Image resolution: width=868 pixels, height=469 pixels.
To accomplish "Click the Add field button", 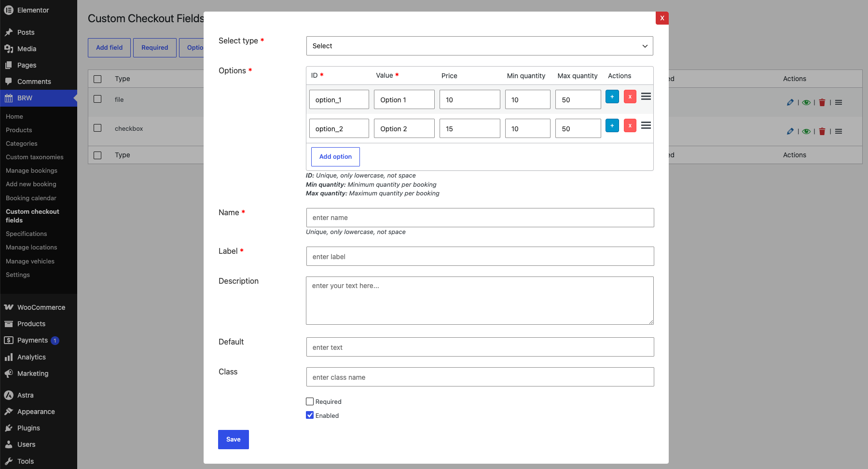I will click(x=109, y=48).
